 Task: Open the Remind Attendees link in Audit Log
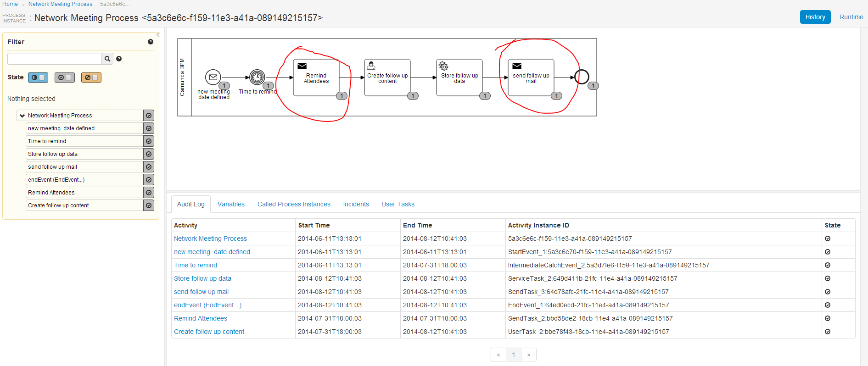(x=201, y=318)
